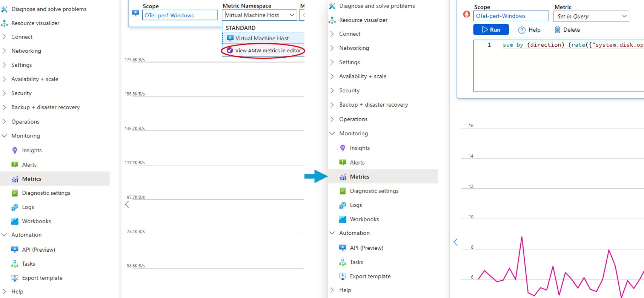Click Tasks icon in right panel
This screenshot has width=644, height=298.
(343, 262)
